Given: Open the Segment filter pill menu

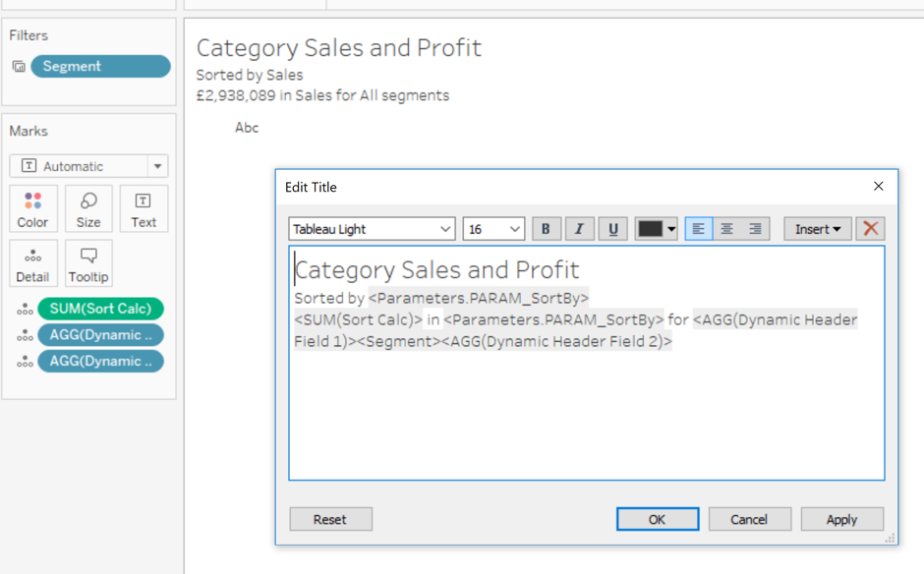Looking at the screenshot, I should tap(98, 66).
